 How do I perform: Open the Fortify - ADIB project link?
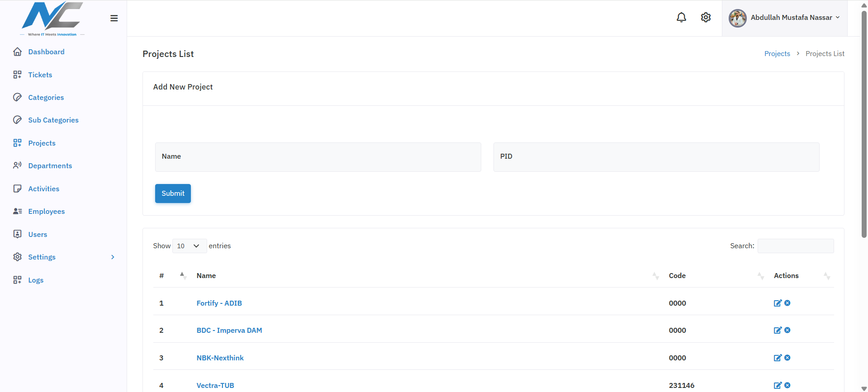pos(219,303)
